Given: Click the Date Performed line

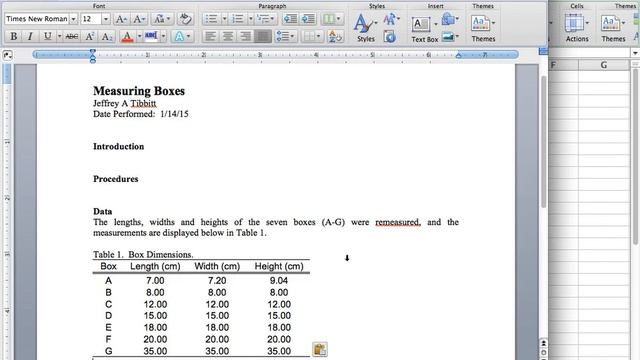Looking at the screenshot, I should click(x=140, y=114).
